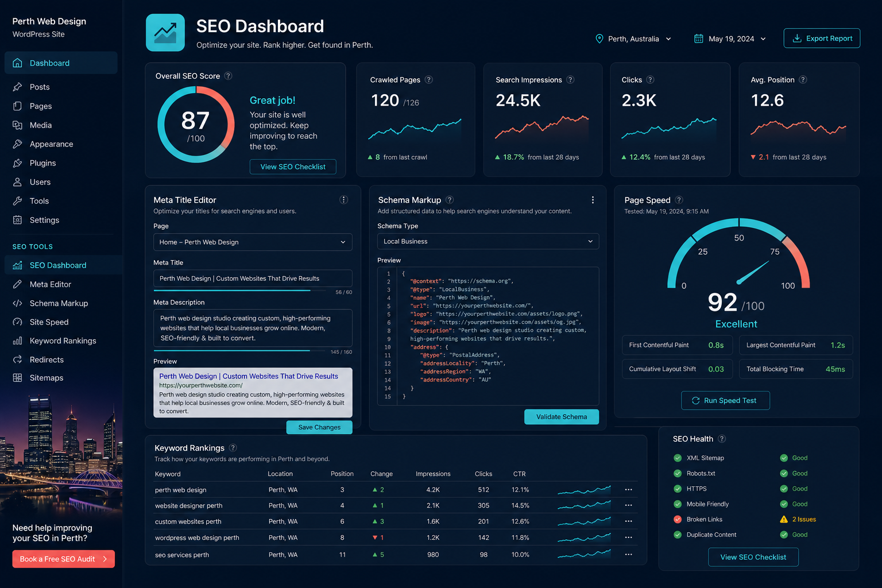Click Book a Free SEO Audit
This screenshot has width=882, height=588.
pos(63,559)
